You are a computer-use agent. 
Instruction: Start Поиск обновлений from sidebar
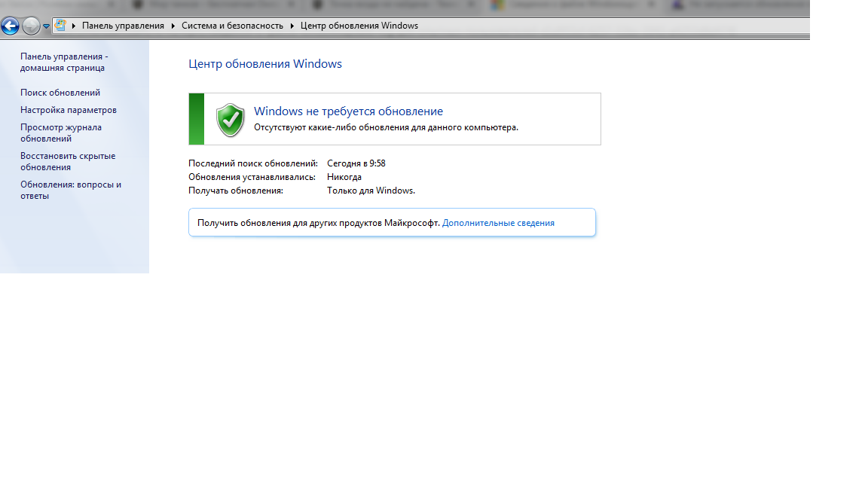(x=60, y=93)
